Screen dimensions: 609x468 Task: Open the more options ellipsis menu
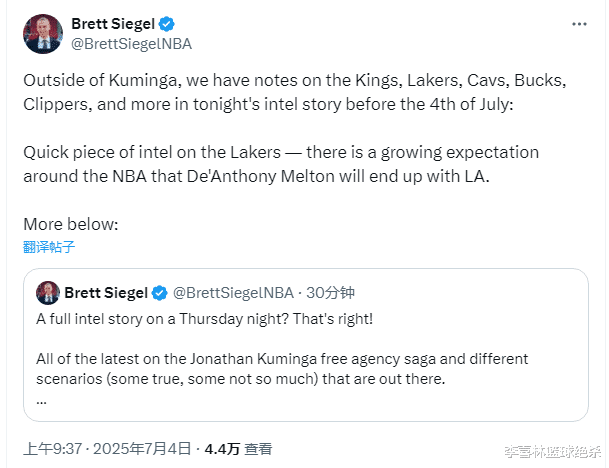tap(579, 23)
